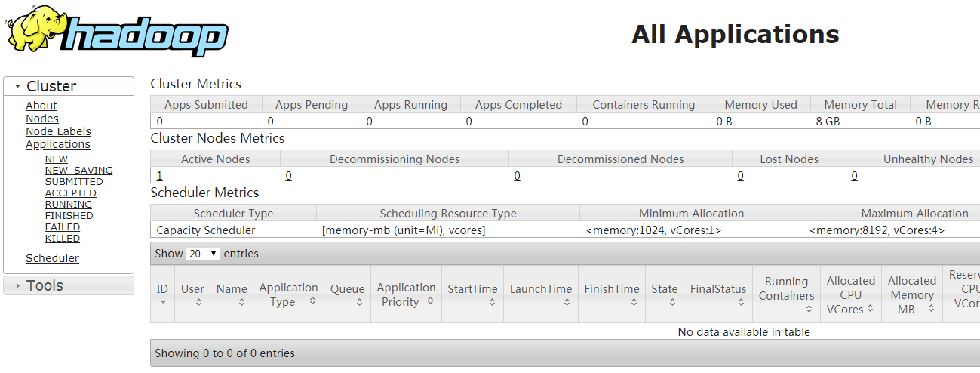Open the About cluster link
This screenshot has width=980, height=373.
click(41, 106)
